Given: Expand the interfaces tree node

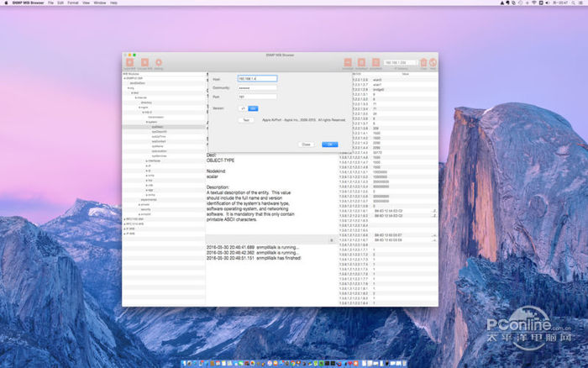Looking at the screenshot, I should [x=147, y=159].
